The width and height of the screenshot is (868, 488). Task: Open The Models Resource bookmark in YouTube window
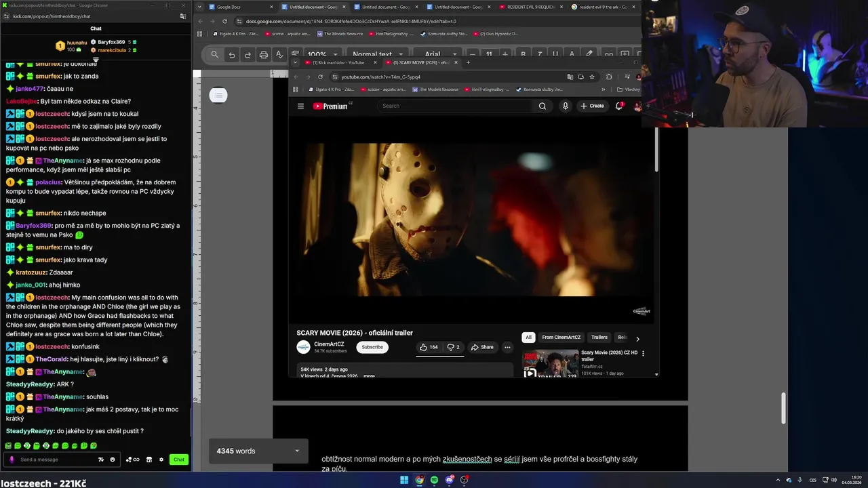436,89
